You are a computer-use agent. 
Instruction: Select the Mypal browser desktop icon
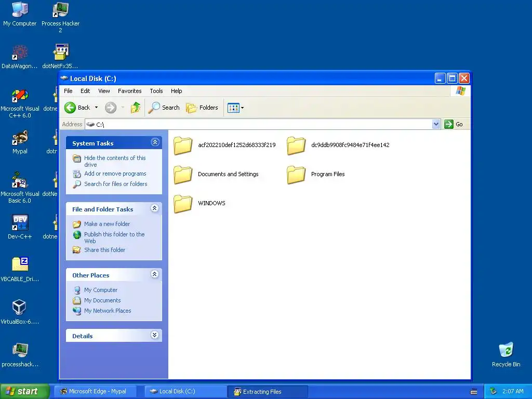(20, 138)
